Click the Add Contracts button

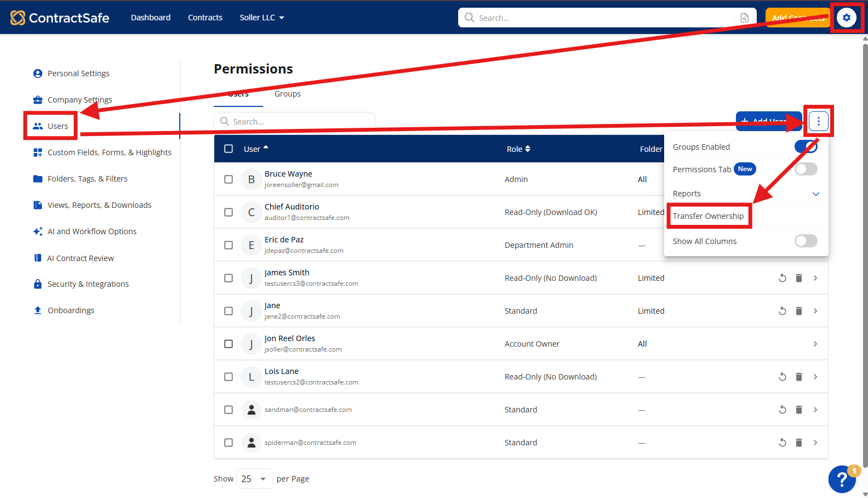point(798,18)
